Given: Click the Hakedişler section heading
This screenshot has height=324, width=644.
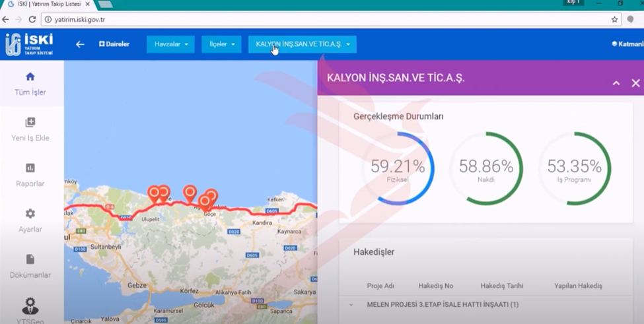Looking at the screenshot, I should pos(374,252).
